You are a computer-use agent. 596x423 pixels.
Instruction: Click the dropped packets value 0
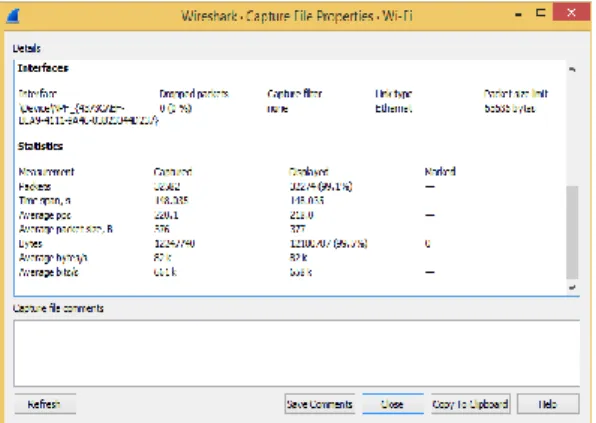point(175,109)
